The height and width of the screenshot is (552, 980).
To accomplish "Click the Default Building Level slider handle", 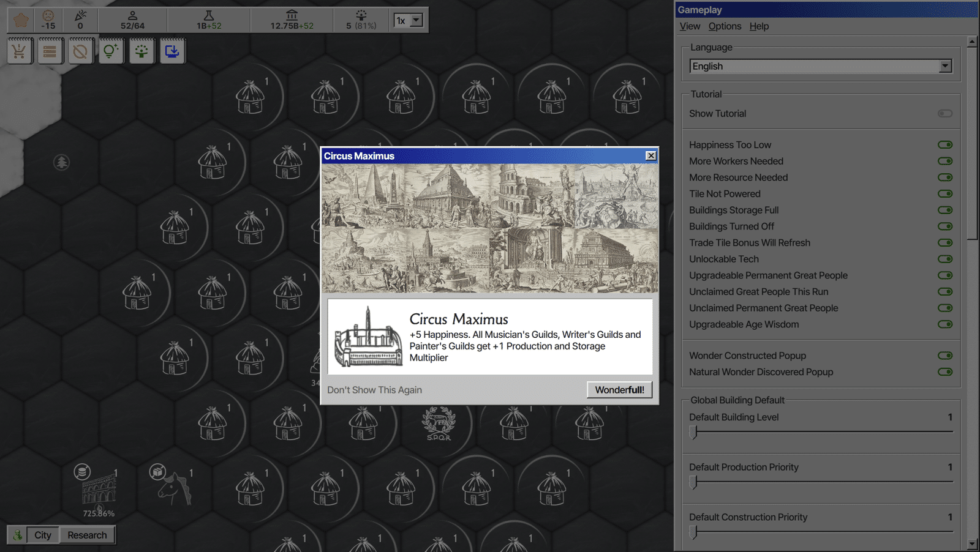I will 693,432.
